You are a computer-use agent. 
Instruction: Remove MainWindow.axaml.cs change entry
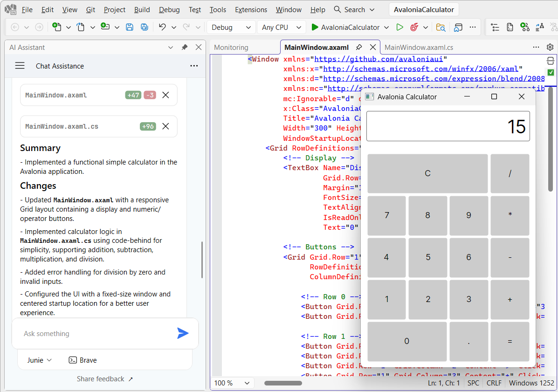point(165,126)
